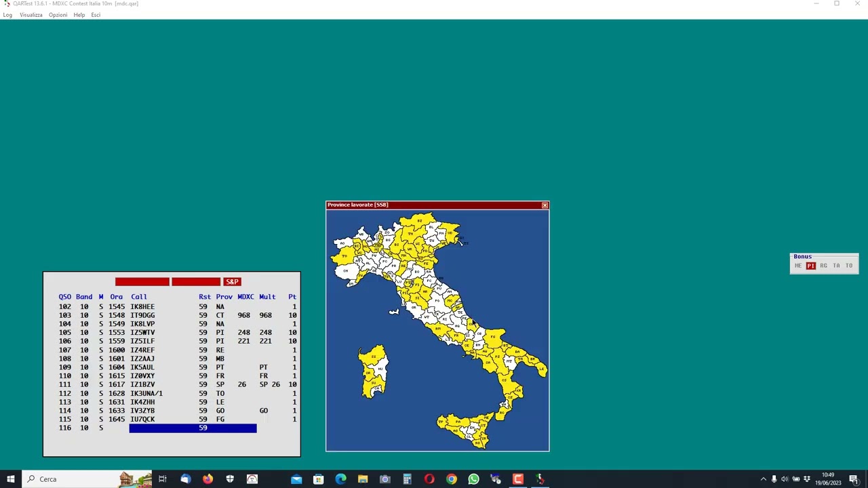Open the Log menu

tap(7, 15)
